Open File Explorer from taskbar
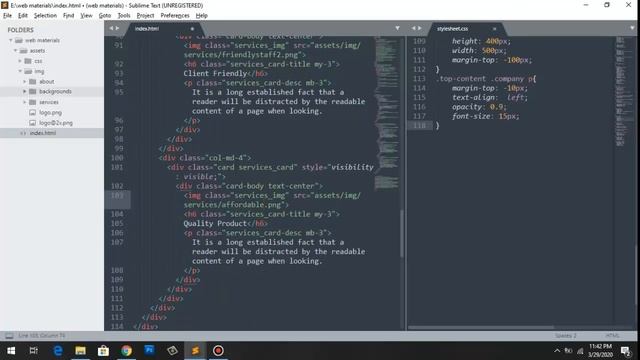640x360 pixels. pos(80,351)
